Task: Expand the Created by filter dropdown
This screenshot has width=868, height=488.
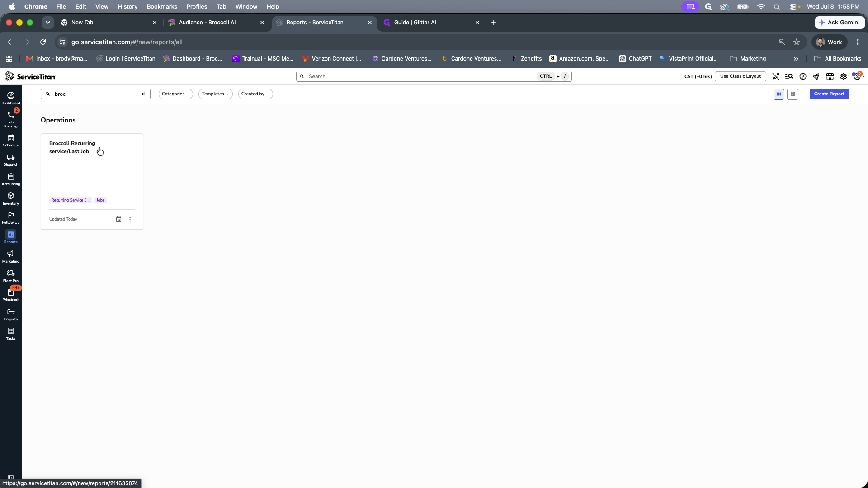Action: [x=255, y=94]
